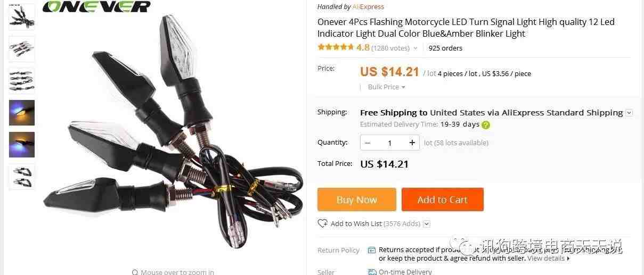Click the minus icon to decrease quantity

point(368,143)
